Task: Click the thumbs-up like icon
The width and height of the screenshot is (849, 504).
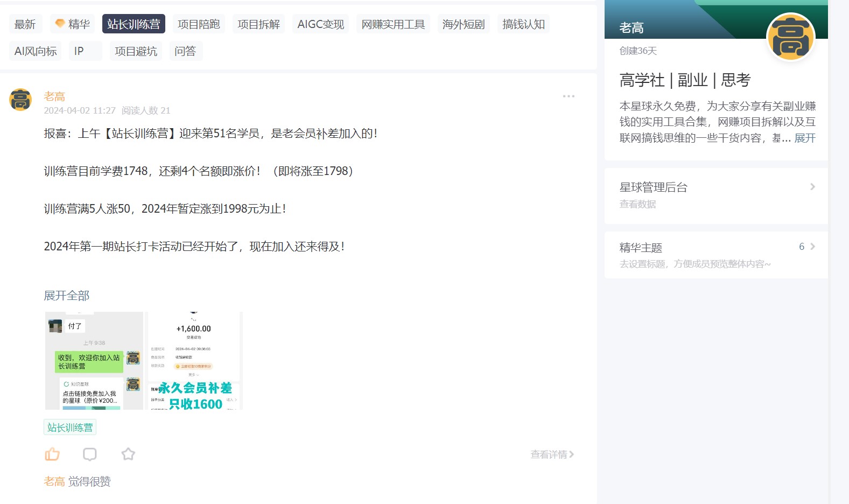Action: coord(52,454)
